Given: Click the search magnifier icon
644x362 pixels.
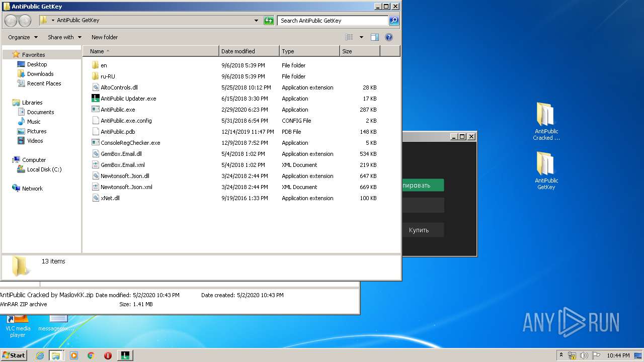Looking at the screenshot, I should point(394,21).
